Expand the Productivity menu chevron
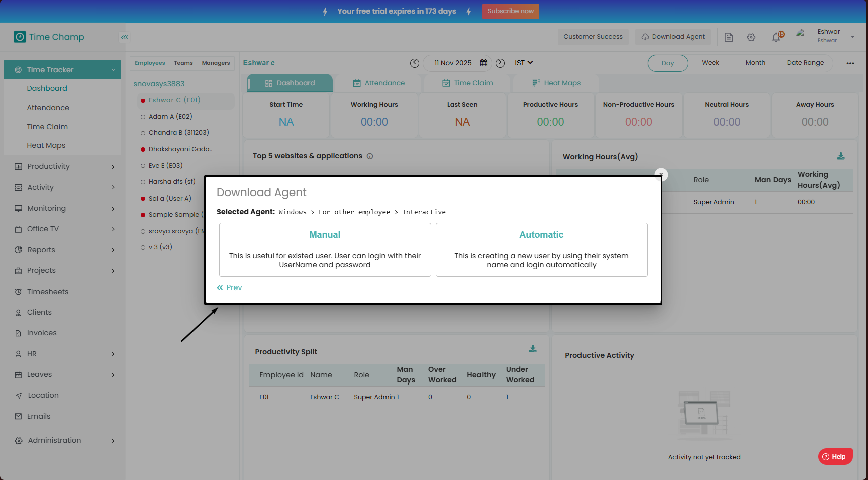Screen dimensions: 868x480 (x=113, y=167)
